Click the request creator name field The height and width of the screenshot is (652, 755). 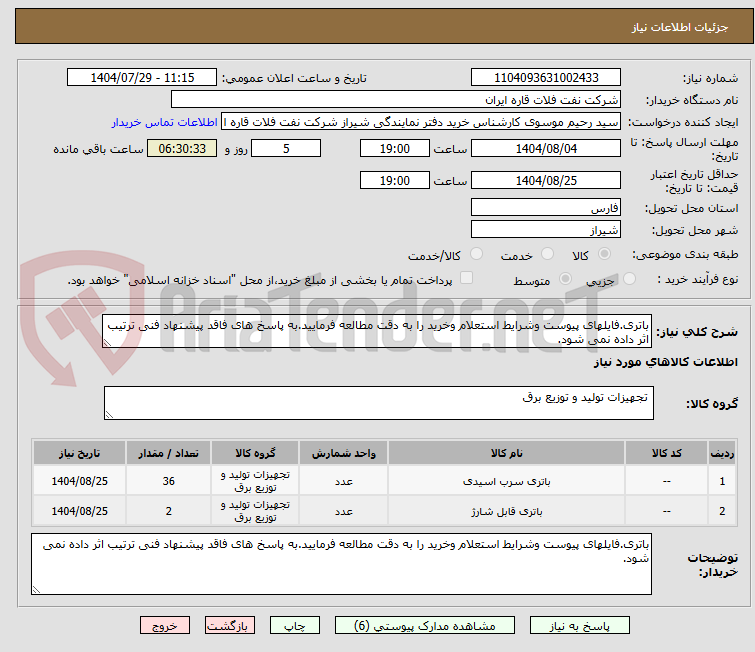coord(420,122)
